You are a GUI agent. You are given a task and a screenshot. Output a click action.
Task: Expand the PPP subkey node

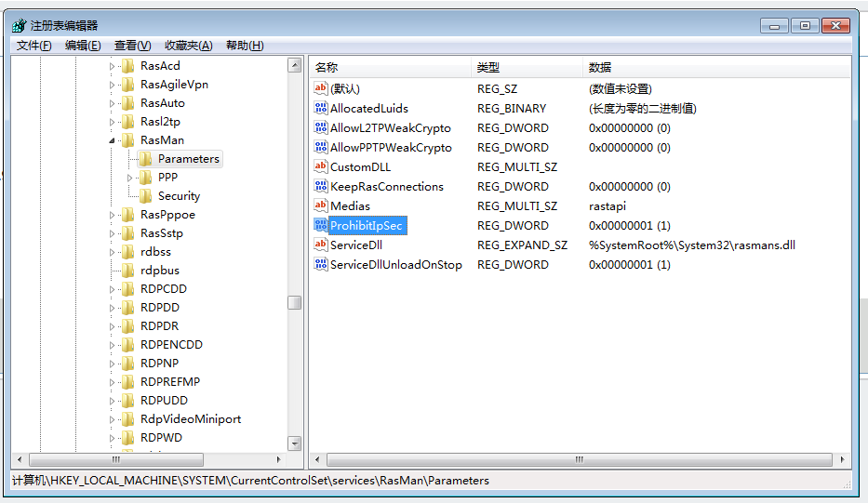(130, 177)
